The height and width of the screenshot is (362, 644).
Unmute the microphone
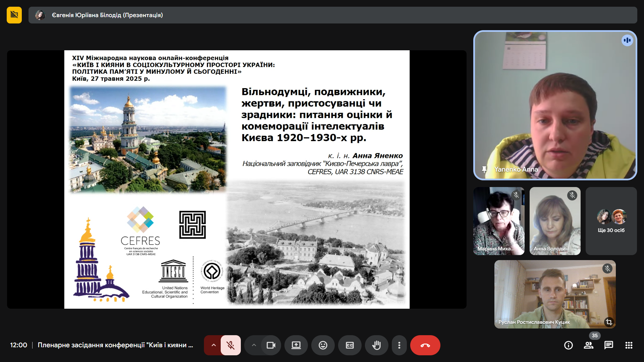click(230, 345)
